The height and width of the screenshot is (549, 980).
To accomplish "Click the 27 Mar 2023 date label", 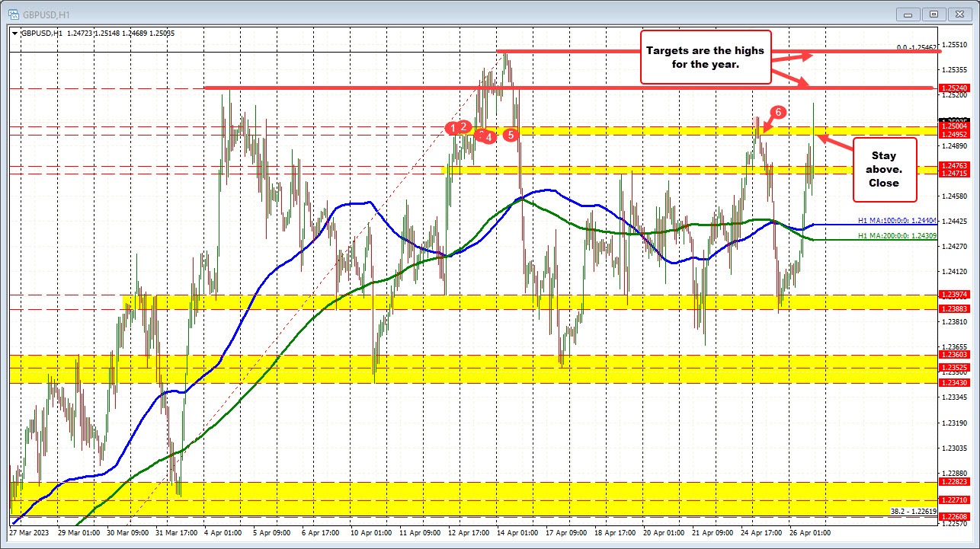I will coord(29,532).
